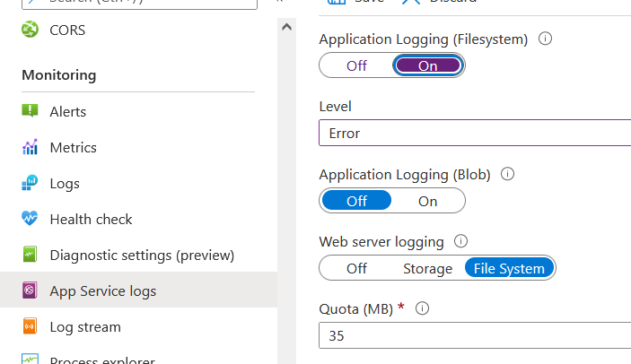Viewport: 631px width, 364px height.
Task: Click the orange Log stream icon
Action: coord(30,326)
